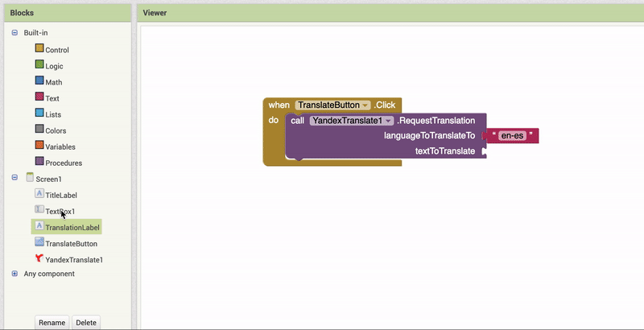
Task: Open the green Logic blocks icon
Action: pyautogui.click(x=39, y=64)
